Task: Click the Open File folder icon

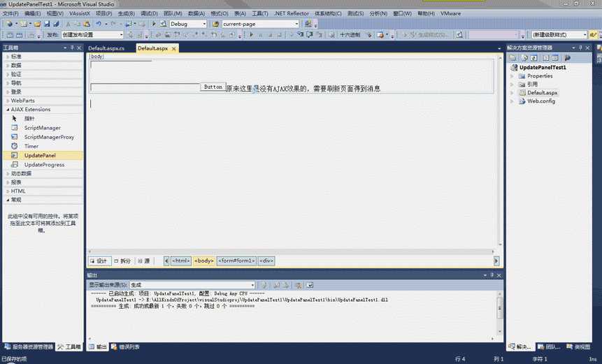Action: [37, 24]
